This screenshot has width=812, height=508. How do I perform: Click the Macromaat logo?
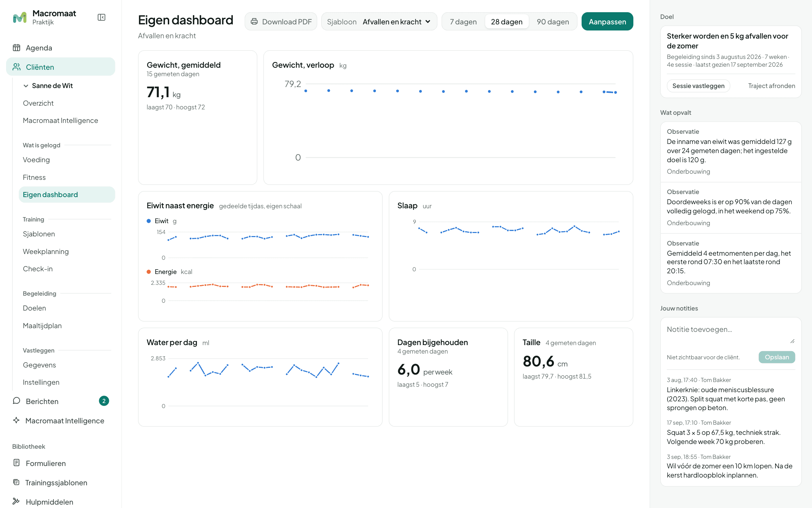point(20,18)
